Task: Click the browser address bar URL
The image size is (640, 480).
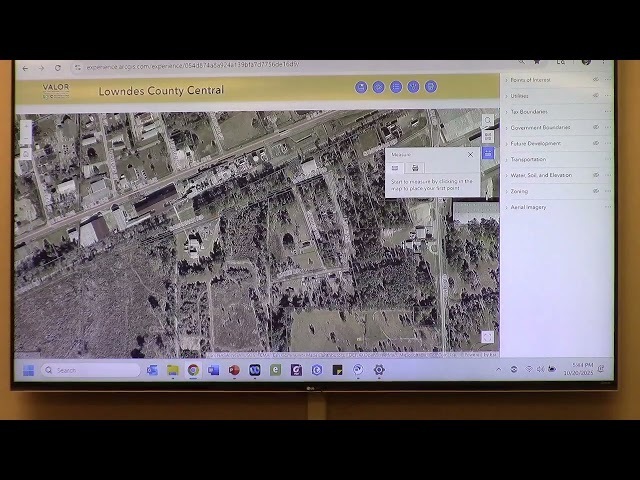Action: pos(192,65)
